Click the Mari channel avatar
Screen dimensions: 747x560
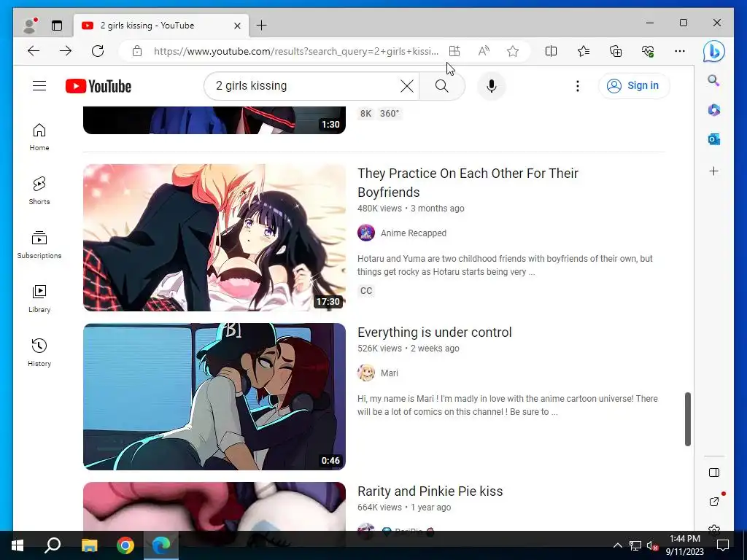(366, 373)
